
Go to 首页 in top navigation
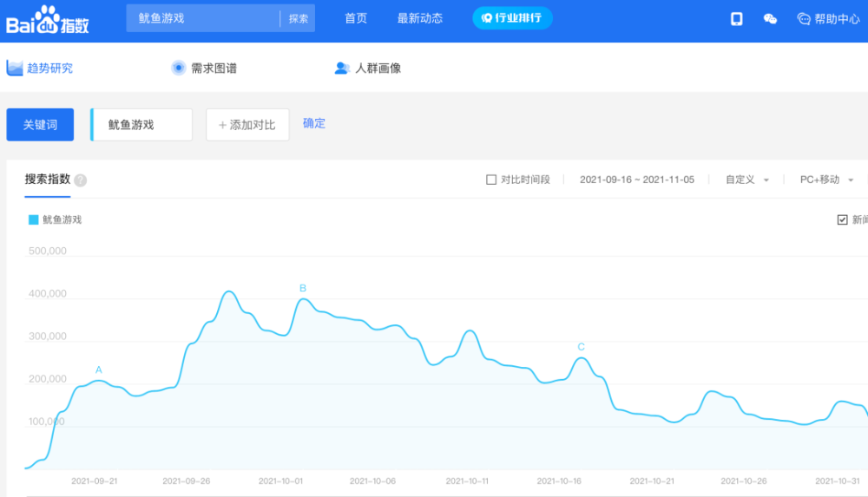pos(356,18)
